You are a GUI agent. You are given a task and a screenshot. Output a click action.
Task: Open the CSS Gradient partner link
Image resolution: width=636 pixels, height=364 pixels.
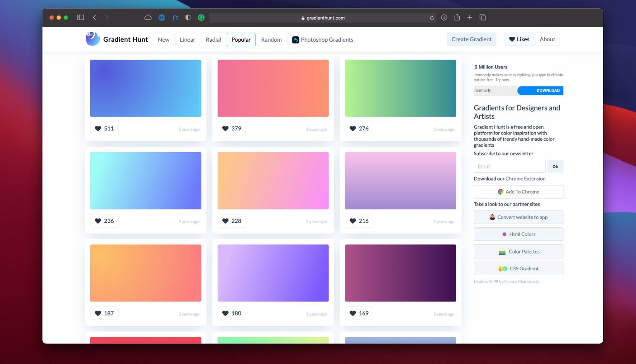click(x=519, y=269)
